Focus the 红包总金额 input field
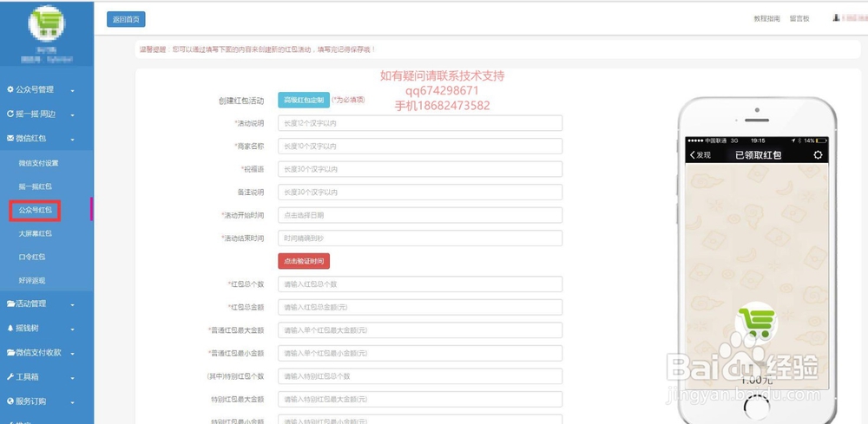Image resolution: width=868 pixels, height=424 pixels. tap(419, 307)
